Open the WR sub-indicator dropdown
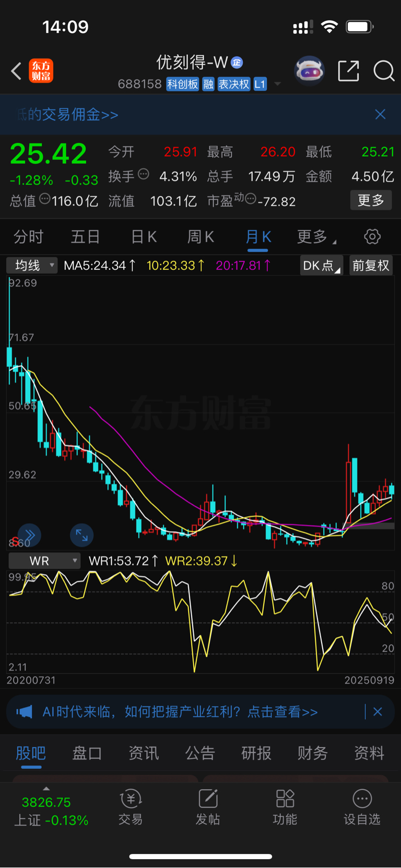 [44, 561]
